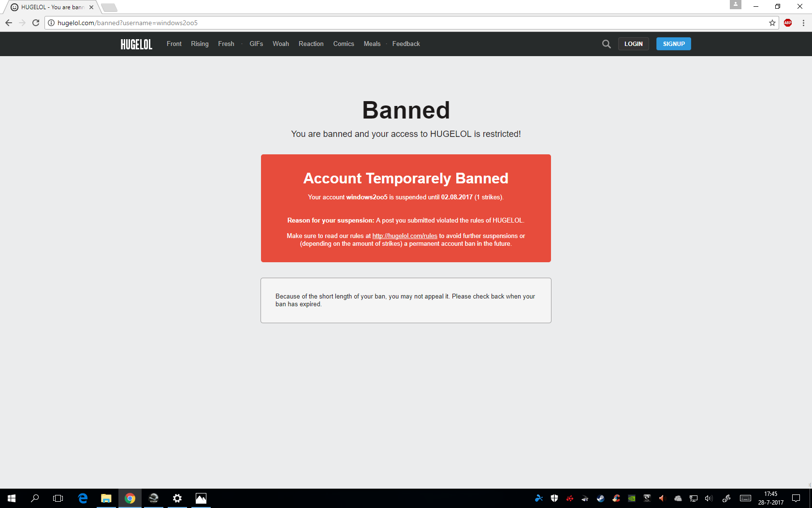Follow the hugelol.com/rules link
This screenshot has height=508, width=812.
405,236
